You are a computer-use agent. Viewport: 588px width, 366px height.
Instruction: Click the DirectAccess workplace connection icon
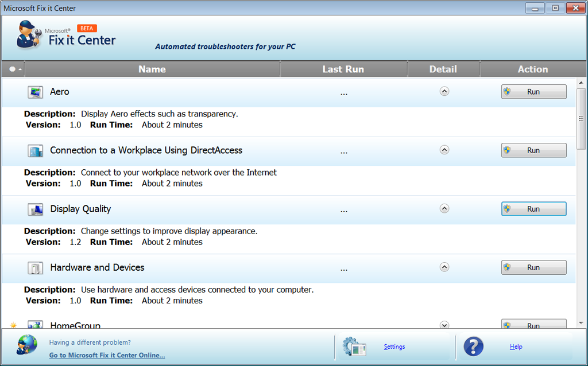35,151
